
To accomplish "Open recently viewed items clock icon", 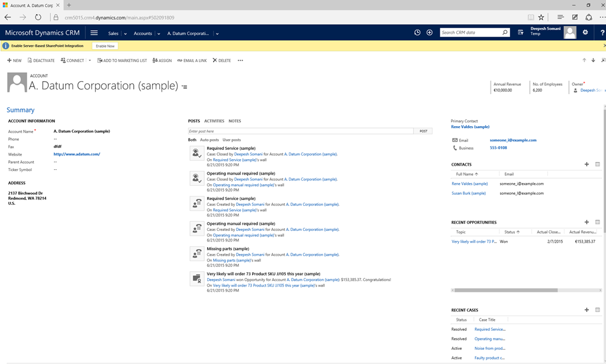I will pyautogui.click(x=417, y=33).
